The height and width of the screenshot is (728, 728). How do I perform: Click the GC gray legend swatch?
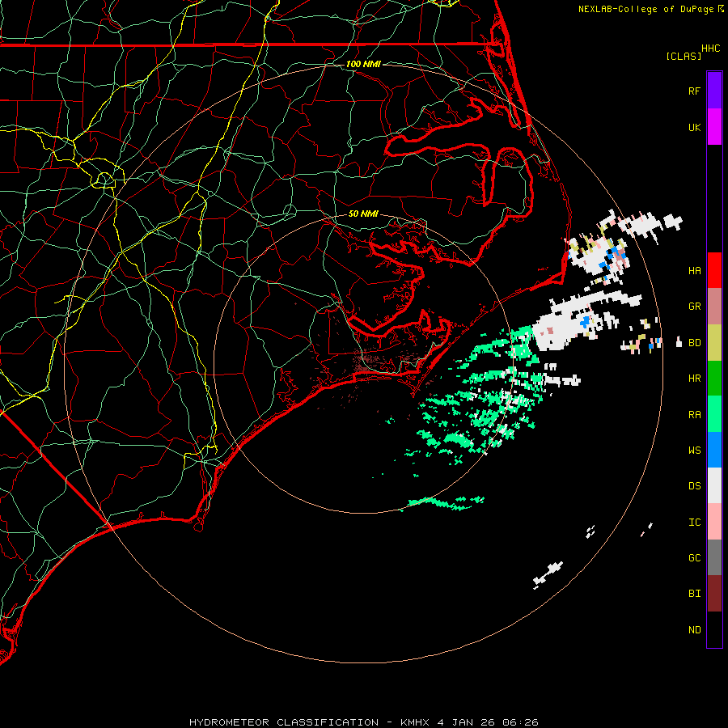point(714,557)
